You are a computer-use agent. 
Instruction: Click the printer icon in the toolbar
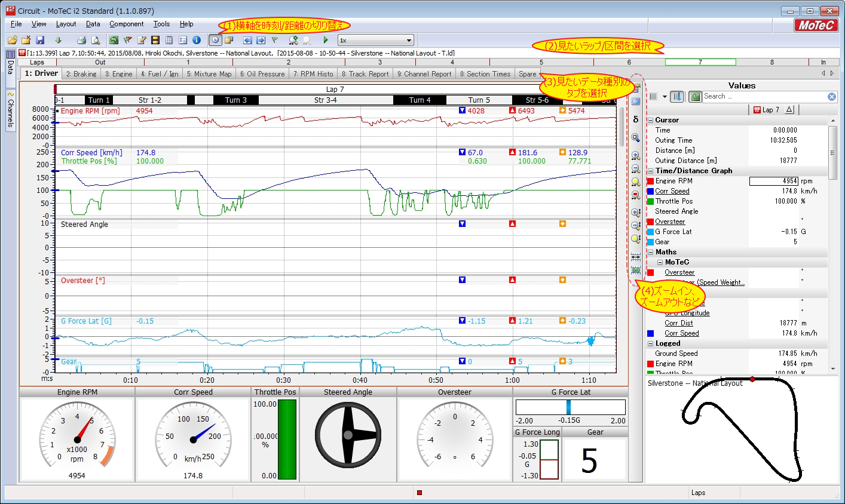coord(82,40)
